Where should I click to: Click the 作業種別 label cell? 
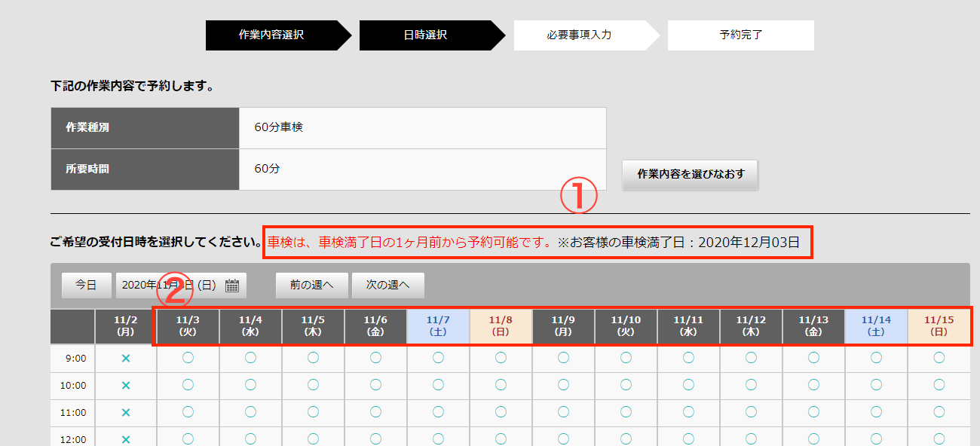pos(145,127)
